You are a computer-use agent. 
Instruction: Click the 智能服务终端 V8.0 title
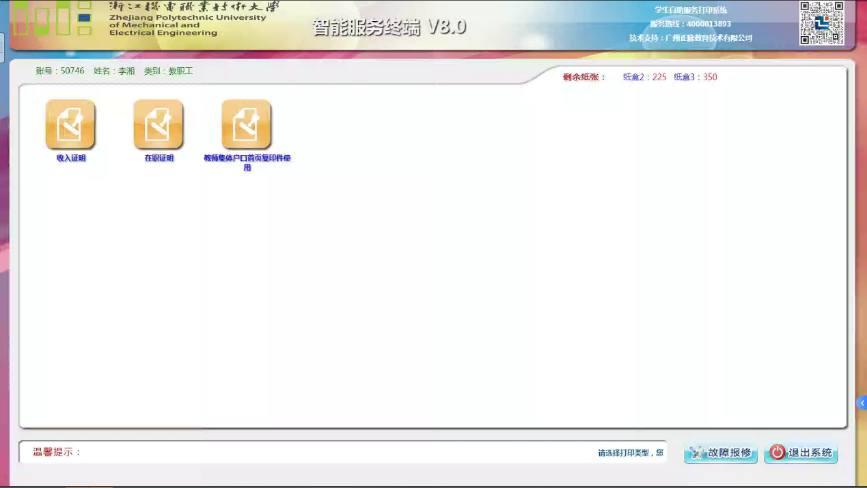[x=389, y=27]
